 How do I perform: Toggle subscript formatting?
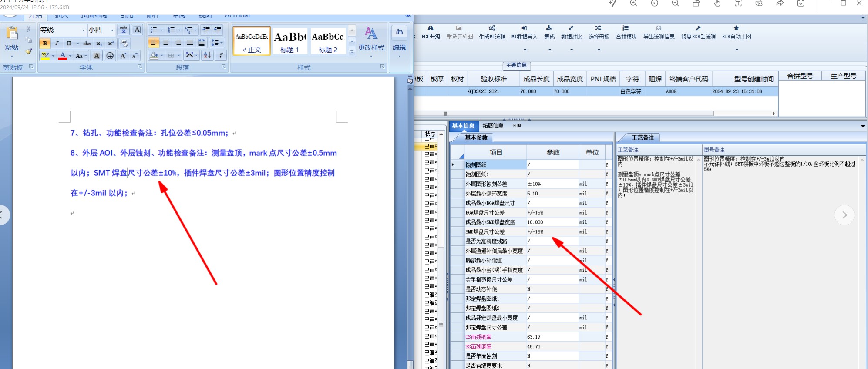pos(99,44)
